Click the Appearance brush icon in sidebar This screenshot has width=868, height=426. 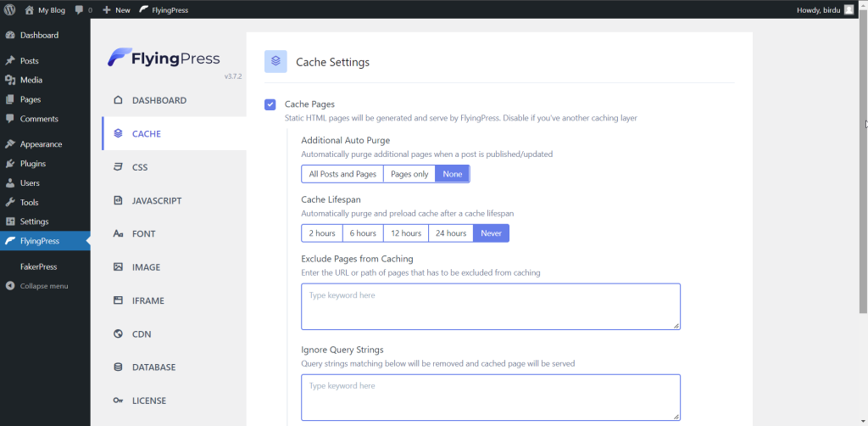pos(10,144)
